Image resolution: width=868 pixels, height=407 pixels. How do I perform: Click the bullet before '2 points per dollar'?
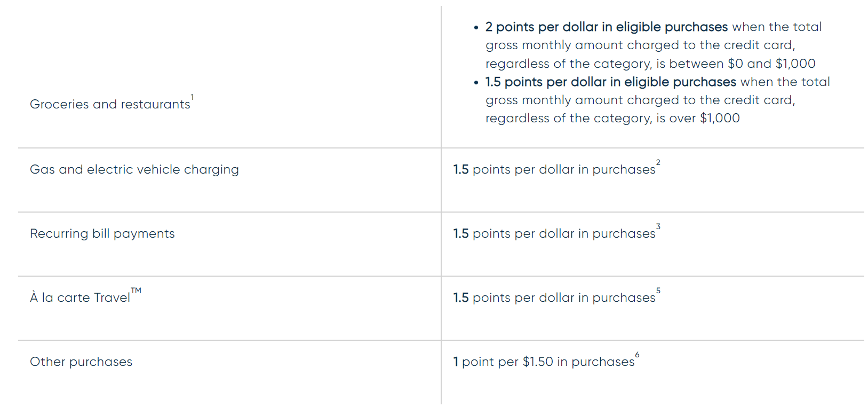coord(476,27)
